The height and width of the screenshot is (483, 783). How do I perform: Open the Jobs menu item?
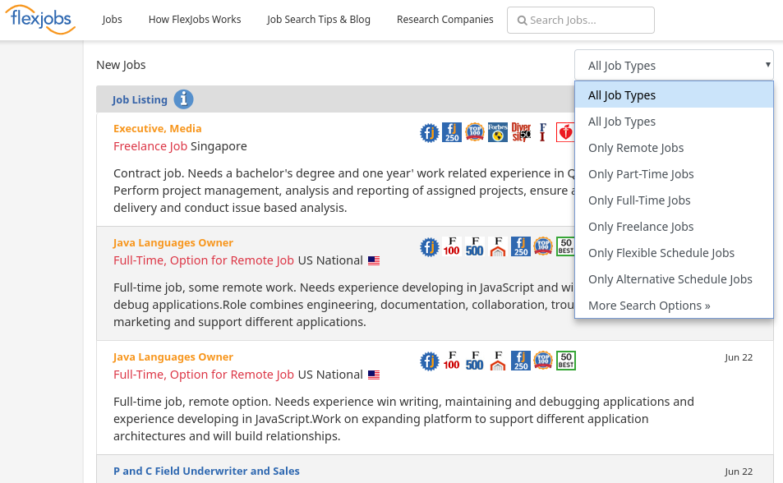[x=112, y=20]
